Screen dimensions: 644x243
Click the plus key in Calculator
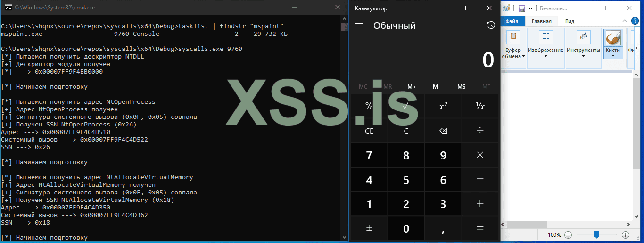point(480,204)
